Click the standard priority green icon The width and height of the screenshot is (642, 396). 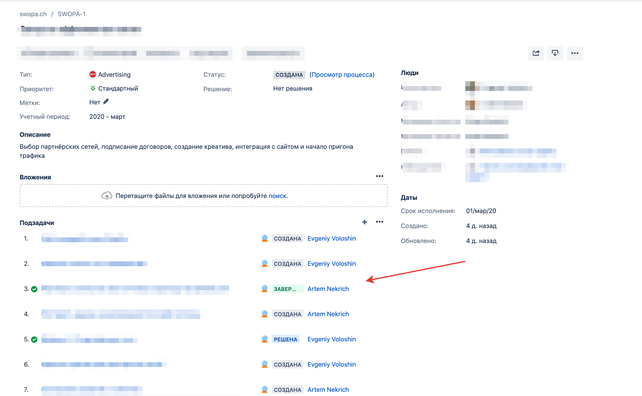tap(93, 88)
